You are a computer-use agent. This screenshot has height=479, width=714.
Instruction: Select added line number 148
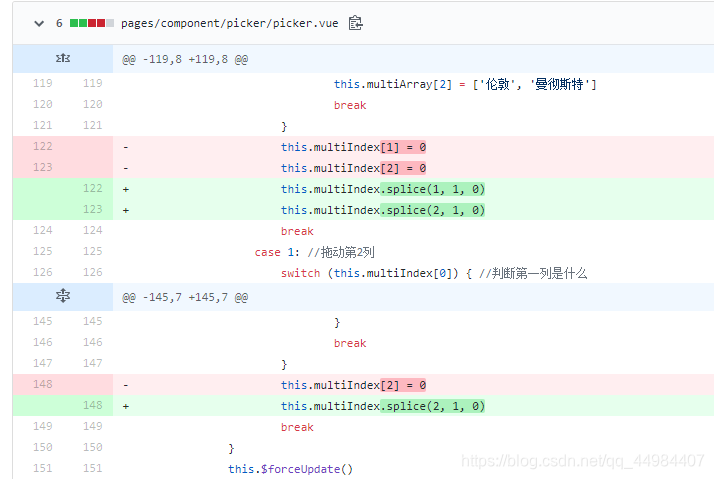(x=93, y=405)
